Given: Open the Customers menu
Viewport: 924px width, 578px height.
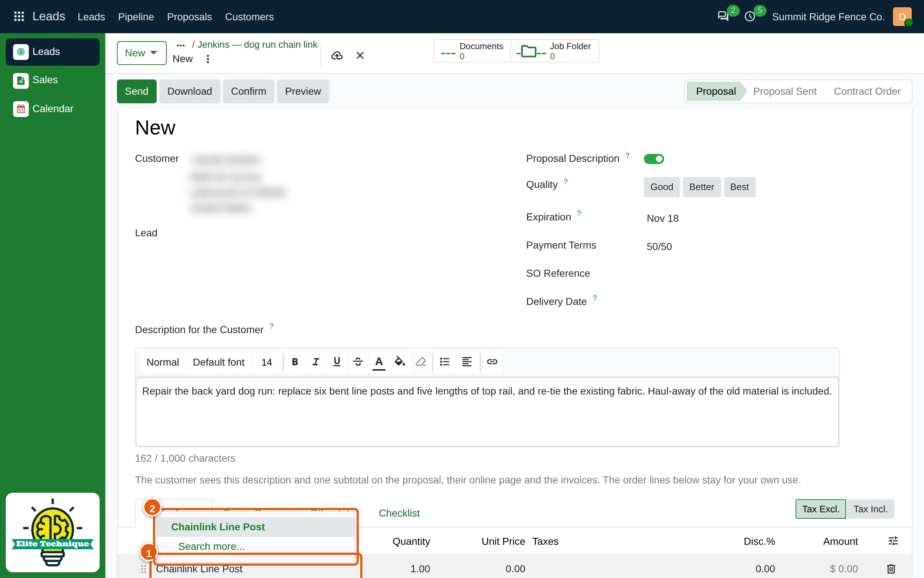Looking at the screenshot, I should (249, 17).
